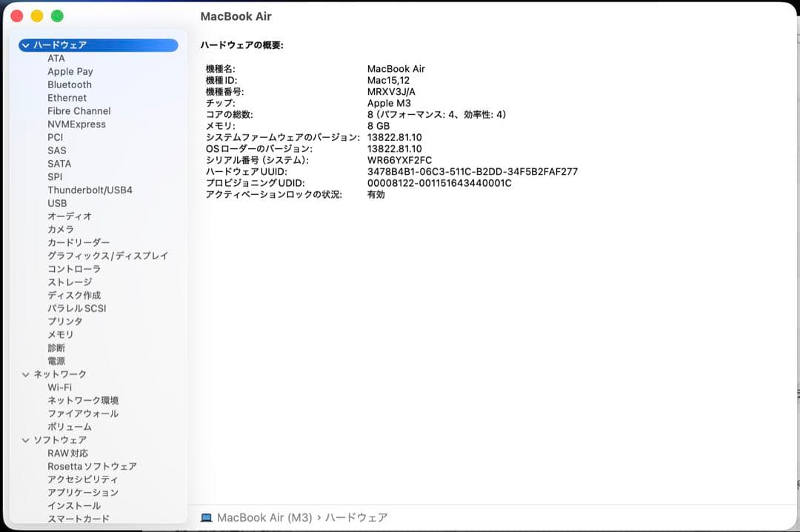Select SAS in the sidebar
This screenshot has height=532, width=800.
[x=56, y=150]
